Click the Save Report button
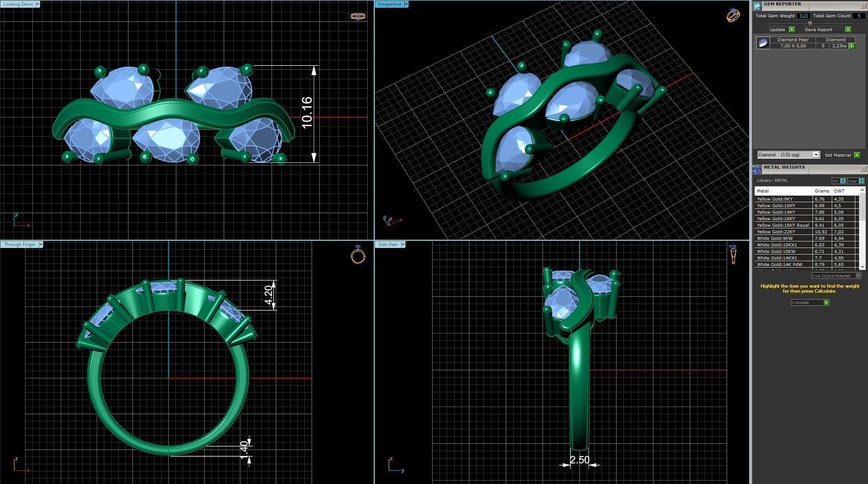The image size is (868, 484). [824, 30]
